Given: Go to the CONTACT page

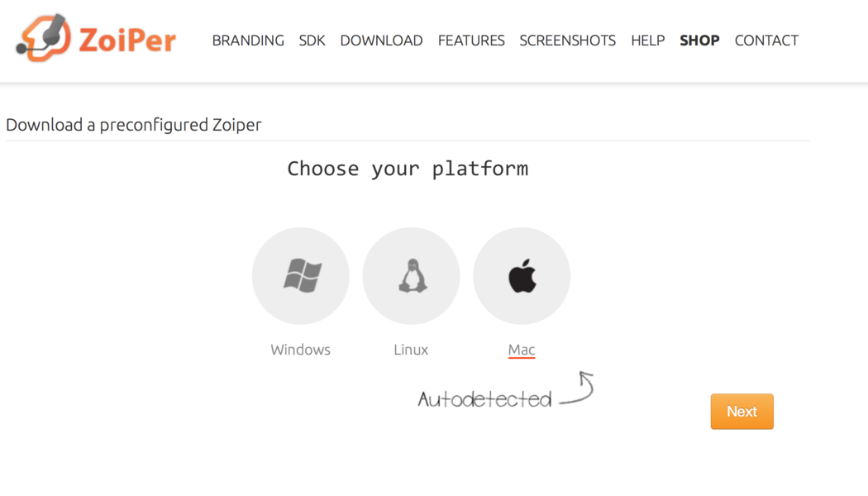Looking at the screenshot, I should pos(766,41).
